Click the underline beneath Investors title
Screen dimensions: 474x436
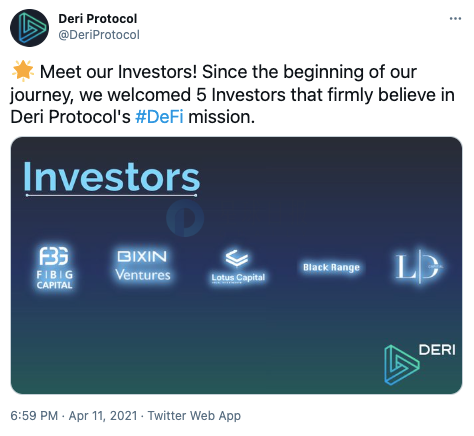pyautogui.click(x=111, y=195)
